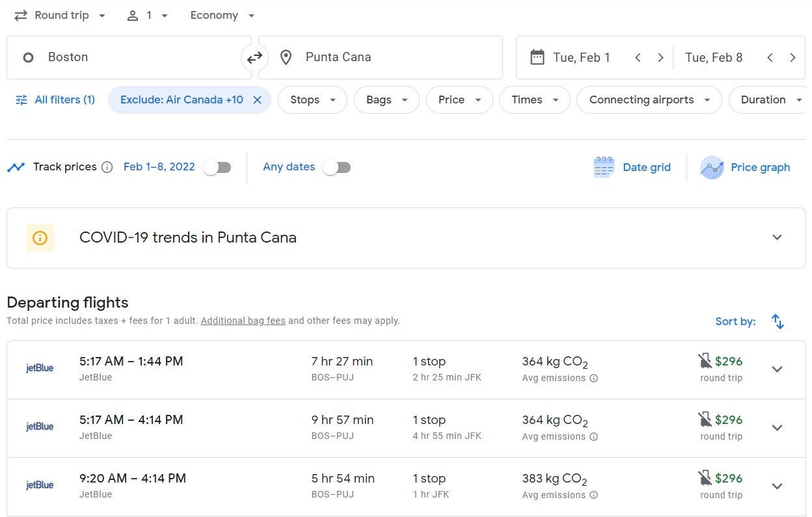Click the Track prices info icon
Viewport: 812px width, 517px height.
pyautogui.click(x=107, y=167)
